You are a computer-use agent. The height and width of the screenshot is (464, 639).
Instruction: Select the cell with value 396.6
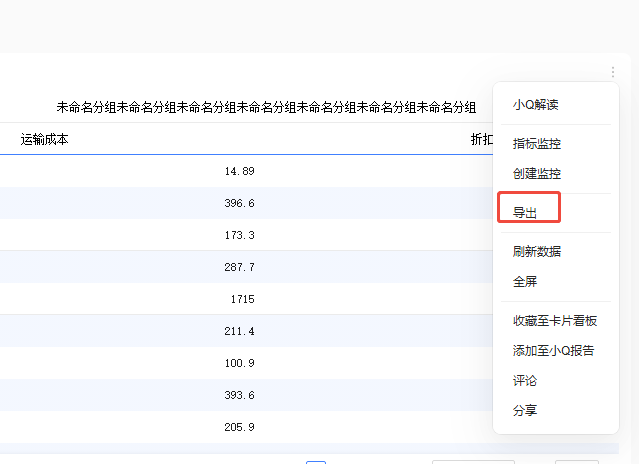pyautogui.click(x=239, y=203)
